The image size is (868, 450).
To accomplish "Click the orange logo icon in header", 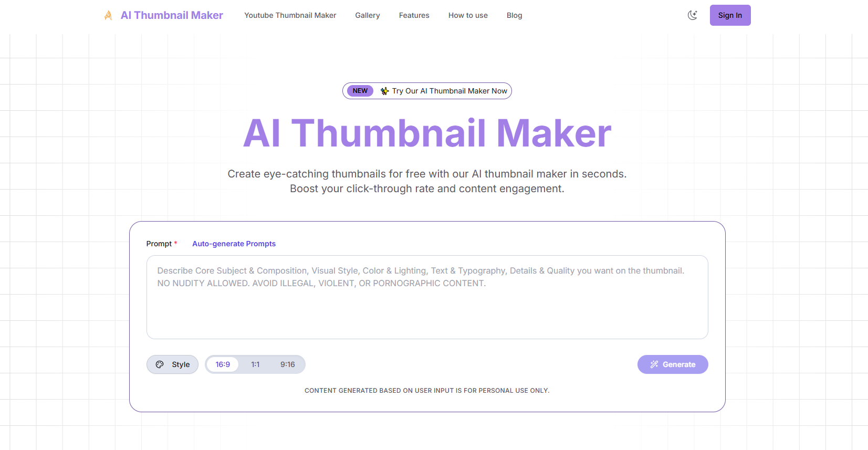I will click(x=108, y=15).
